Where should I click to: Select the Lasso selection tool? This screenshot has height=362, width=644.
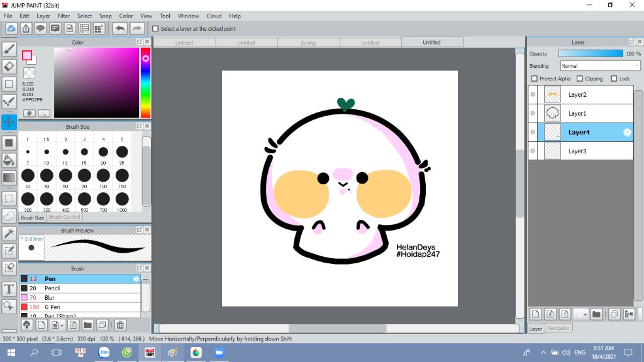click(9, 216)
